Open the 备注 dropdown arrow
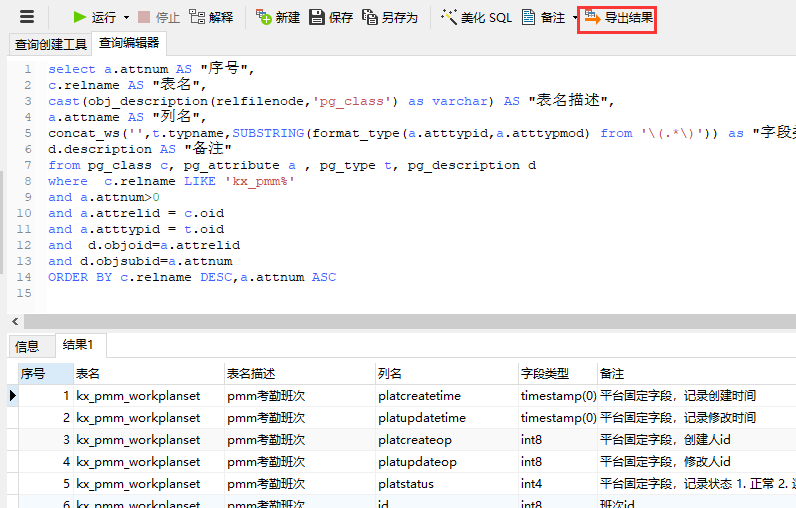The width and height of the screenshot is (796, 508). [x=575, y=18]
